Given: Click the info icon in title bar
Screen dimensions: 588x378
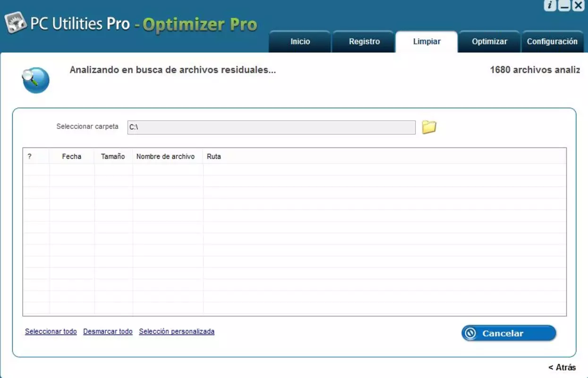Looking at the screenshot, I should (550, 6).
